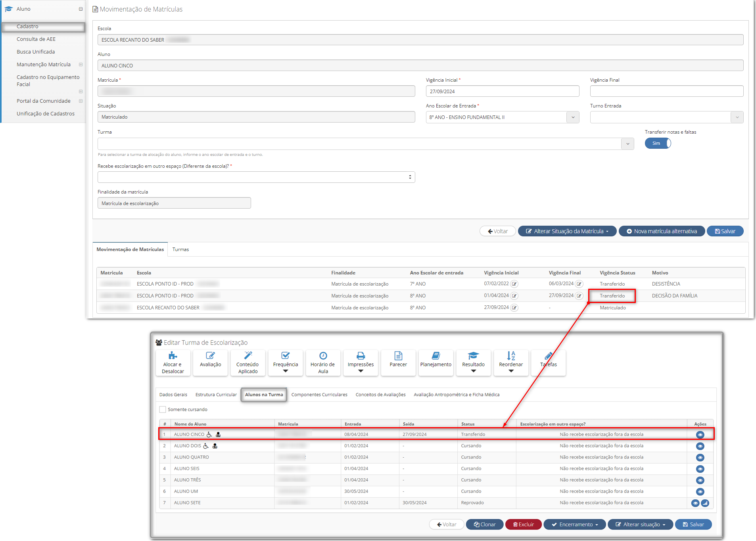
Task: Click the Vigência Final input field
Action: click(666, 91)
